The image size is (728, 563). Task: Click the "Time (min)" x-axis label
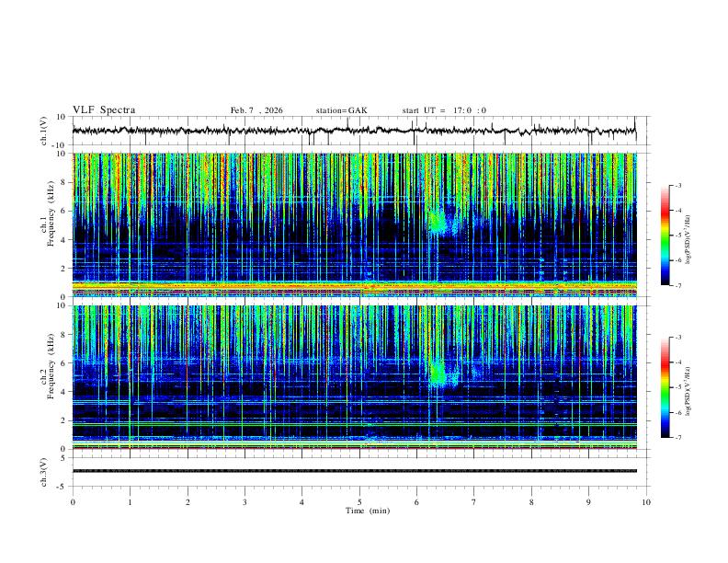[368, 511]
